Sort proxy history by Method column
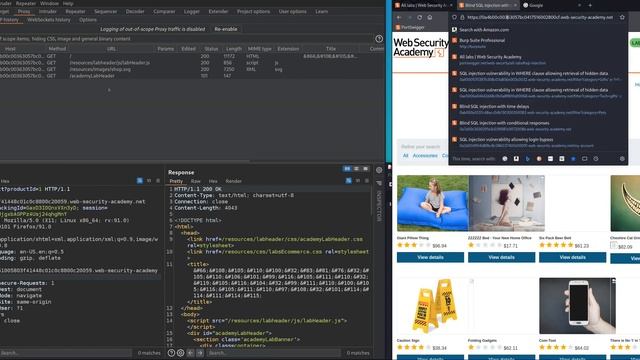Image resolution: width=640 pixels, height=360 pixels. click(x=57, y=49)
